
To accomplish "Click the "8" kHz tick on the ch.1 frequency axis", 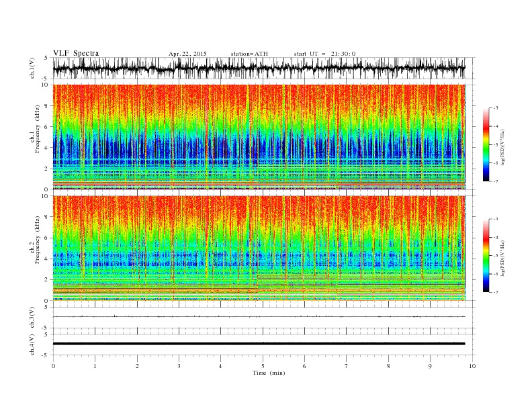I will [47, 106].
